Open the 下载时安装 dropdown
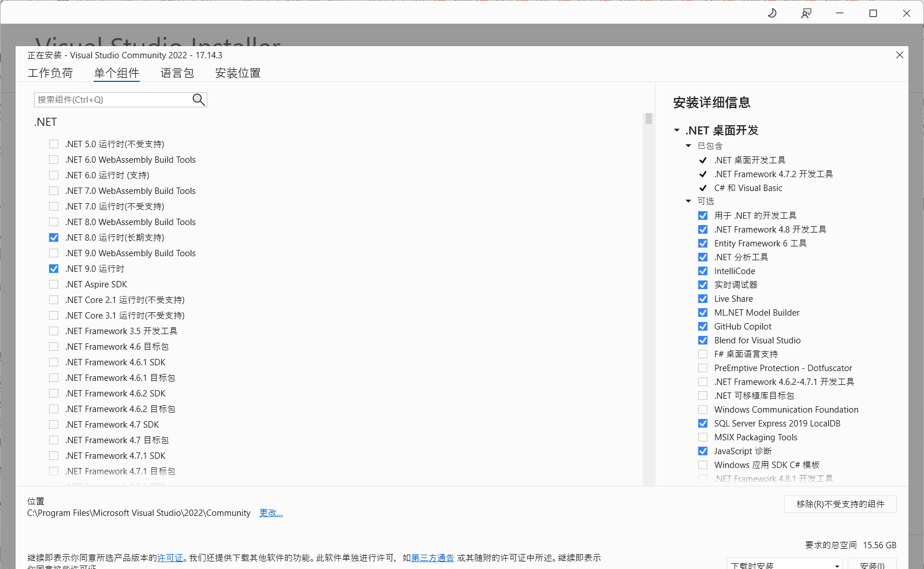Viewport: 924px width, 569px height. 784,564
